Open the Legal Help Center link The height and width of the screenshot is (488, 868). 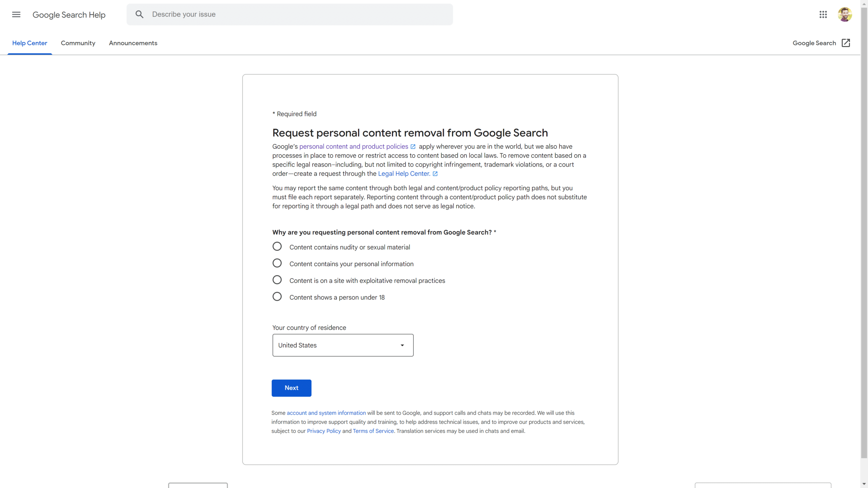404,174
